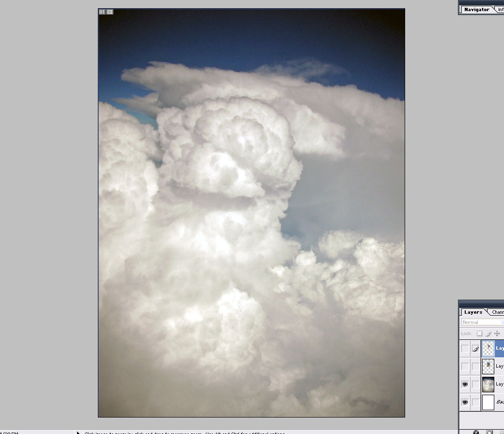
Task: Switch to the Channels tab
Action: (497, 312)
